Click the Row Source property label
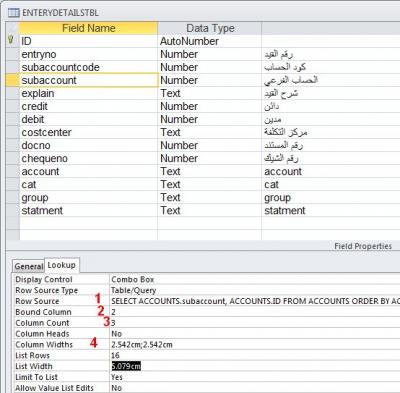 tap(37, 301)
